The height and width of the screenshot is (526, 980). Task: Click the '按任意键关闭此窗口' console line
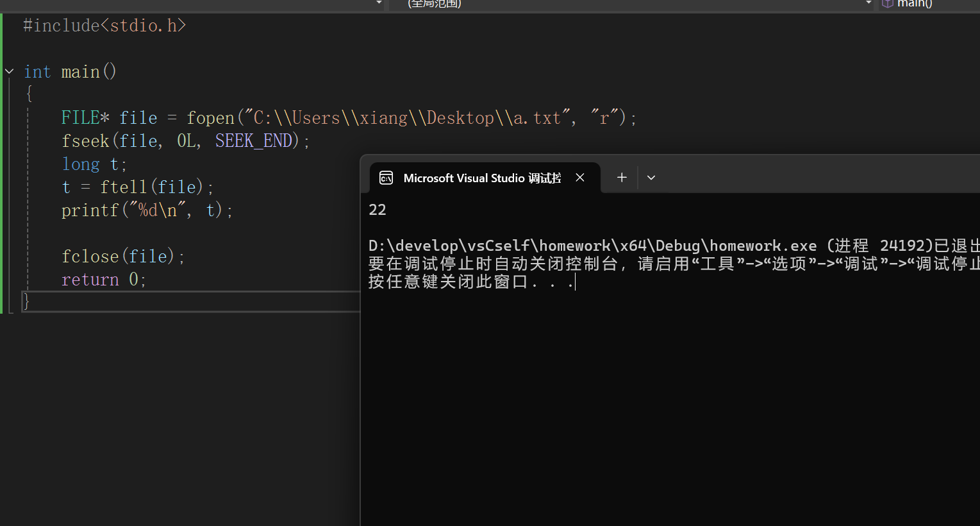(471, 282)
